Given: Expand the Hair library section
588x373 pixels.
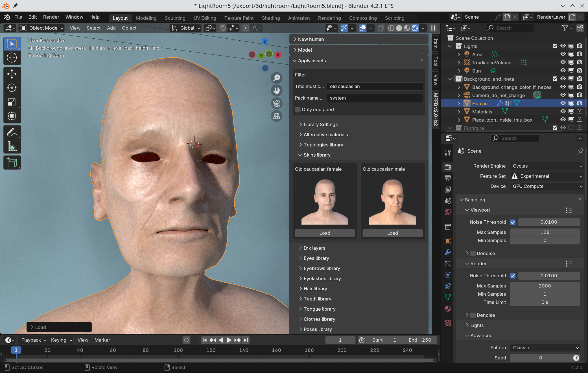Looking at the screenshot, I should 315,289.
